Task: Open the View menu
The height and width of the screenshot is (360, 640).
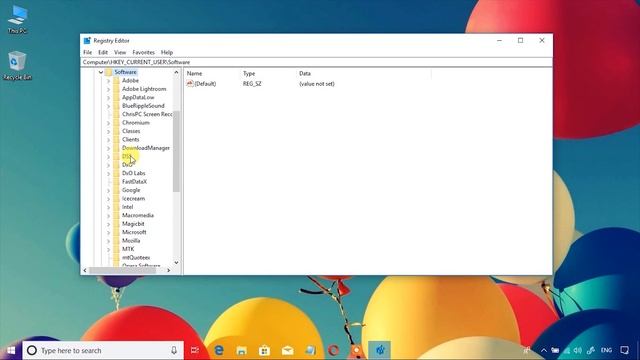Action: coord(120,52)
